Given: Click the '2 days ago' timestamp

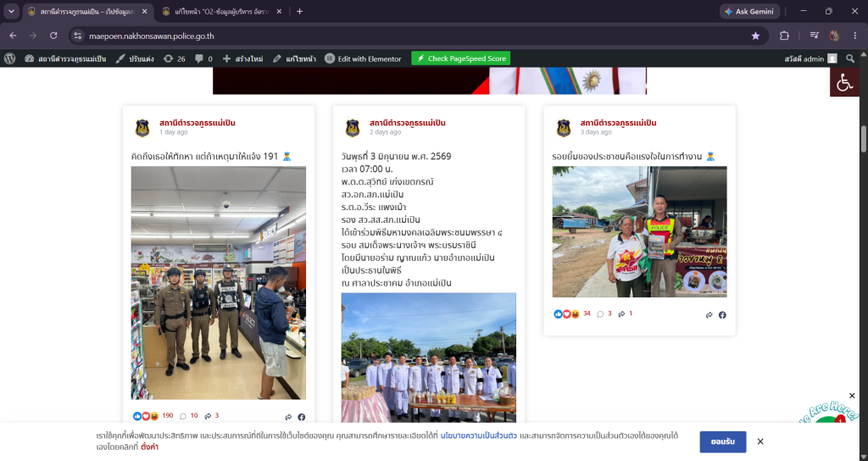Looking at the screenshot, I should [386, 132].
